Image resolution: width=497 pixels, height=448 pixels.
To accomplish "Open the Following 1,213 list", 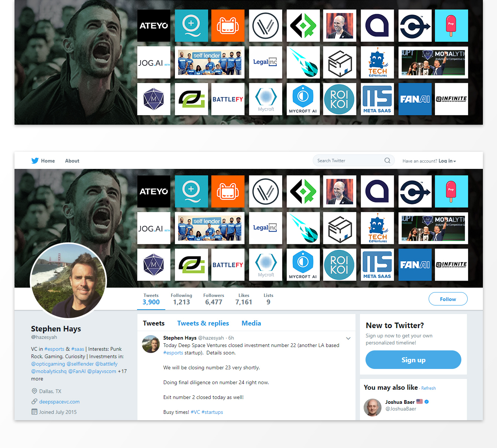I will pyautogui.click(x=181, y=299).
